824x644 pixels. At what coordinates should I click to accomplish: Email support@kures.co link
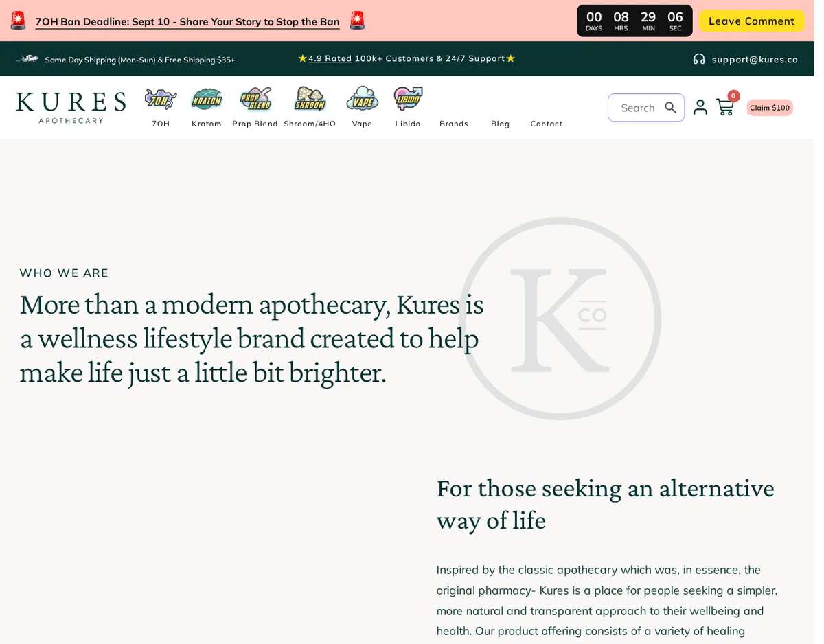(755, 59)
